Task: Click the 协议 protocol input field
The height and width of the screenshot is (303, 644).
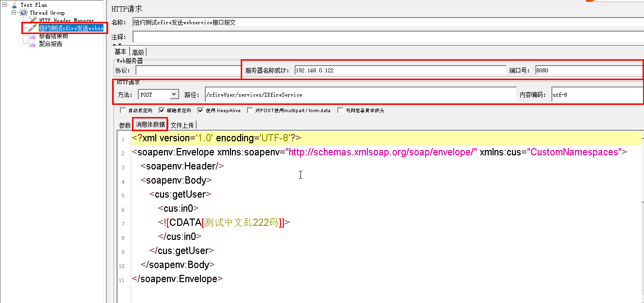Action: [x=188, y=70]
